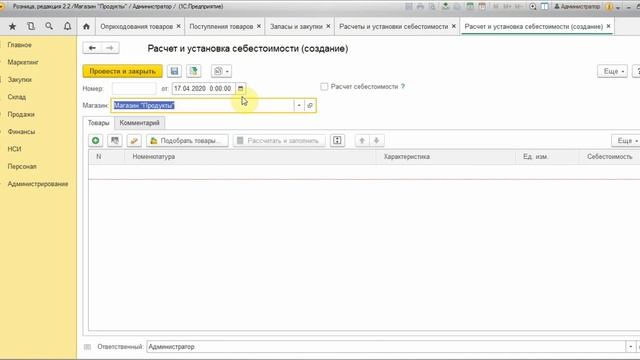
Task: Close the Поступления товаров tab
Action: 259,26
